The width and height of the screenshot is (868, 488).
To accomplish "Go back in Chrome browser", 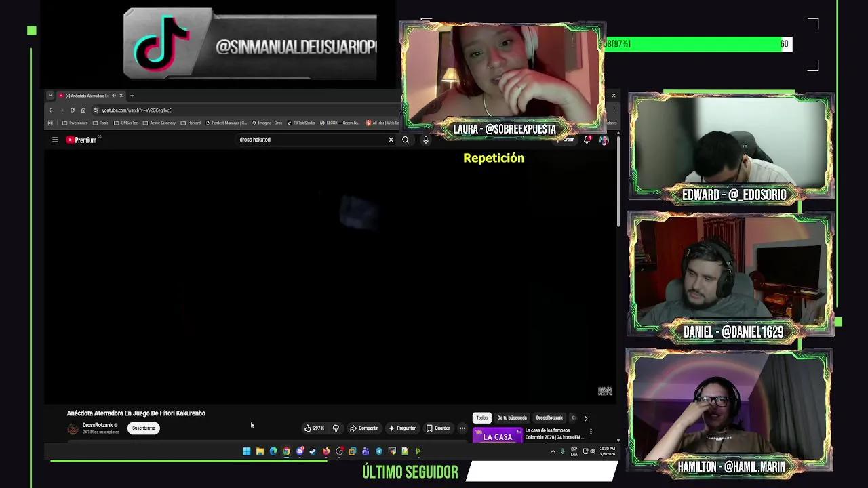I will (x=51, y=110).
